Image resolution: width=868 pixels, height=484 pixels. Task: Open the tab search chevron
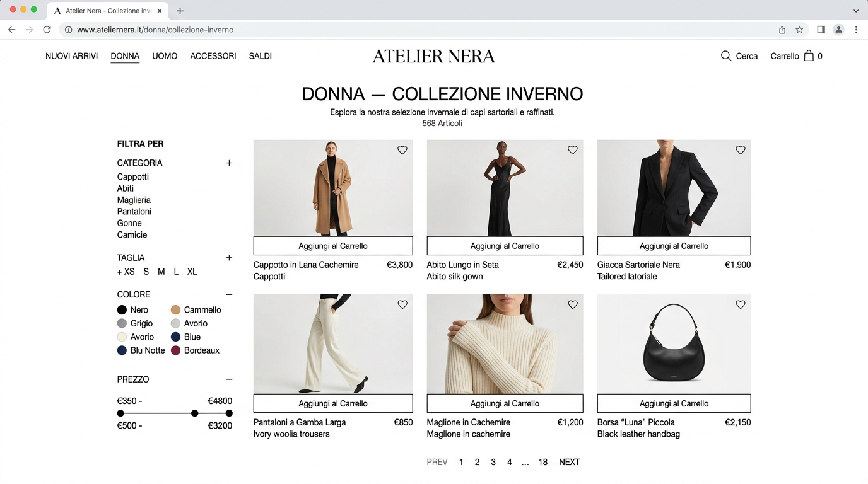pyautogui.click(x=856, y=11)
